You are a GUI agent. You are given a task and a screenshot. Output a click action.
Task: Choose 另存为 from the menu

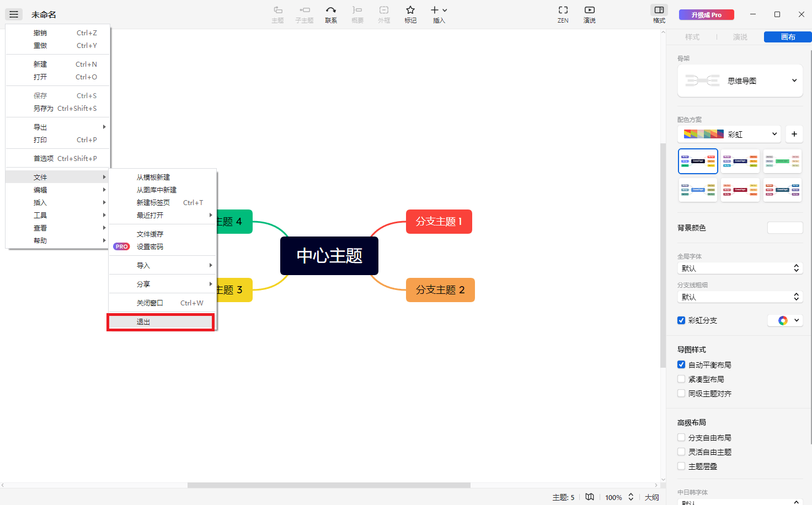[57, 108]
